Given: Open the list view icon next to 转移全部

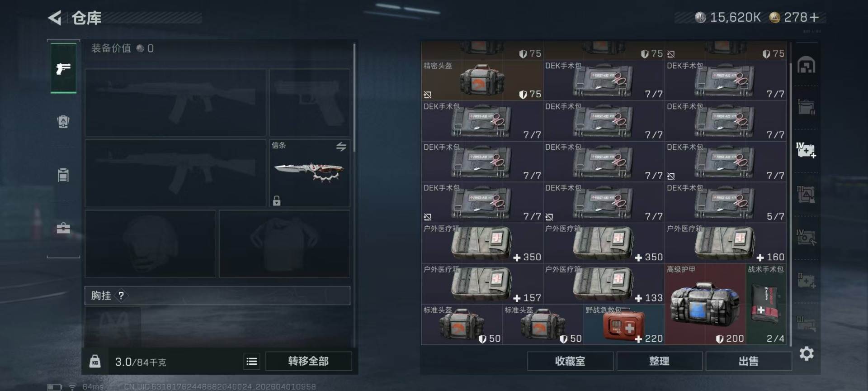Looking at the screenshot, I should [252, 361].
